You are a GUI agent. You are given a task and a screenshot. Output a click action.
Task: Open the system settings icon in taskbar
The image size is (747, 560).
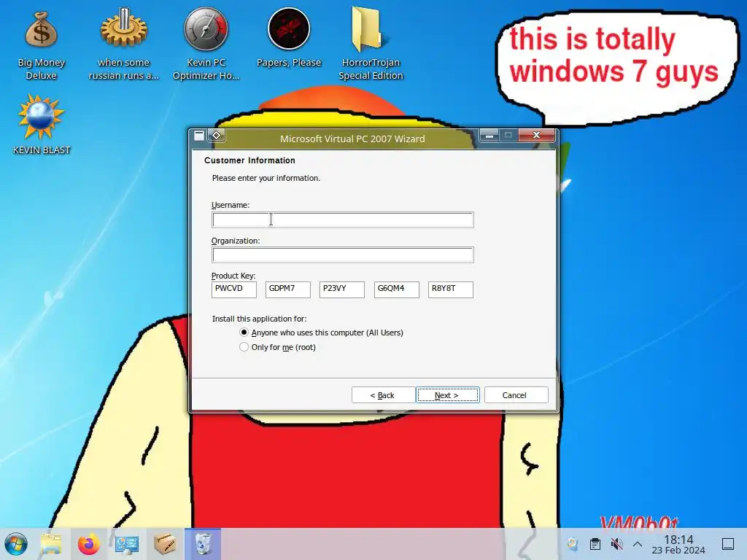(x=127, y=544)
